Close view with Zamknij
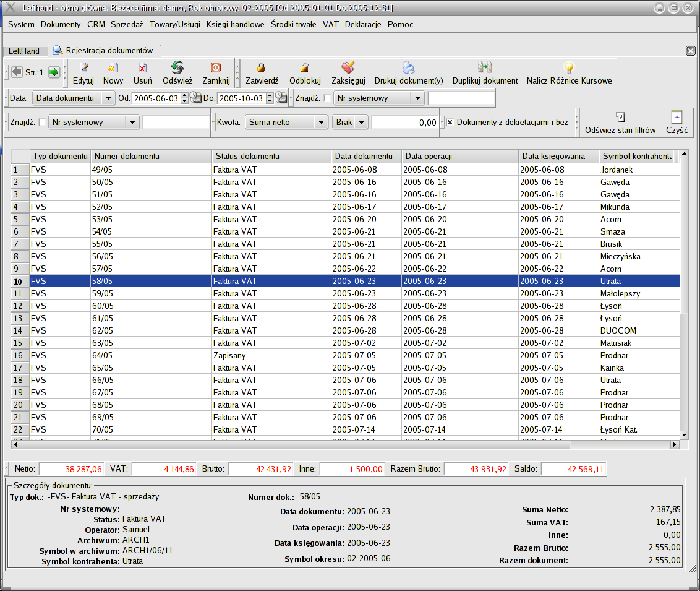 coord(216,74)
